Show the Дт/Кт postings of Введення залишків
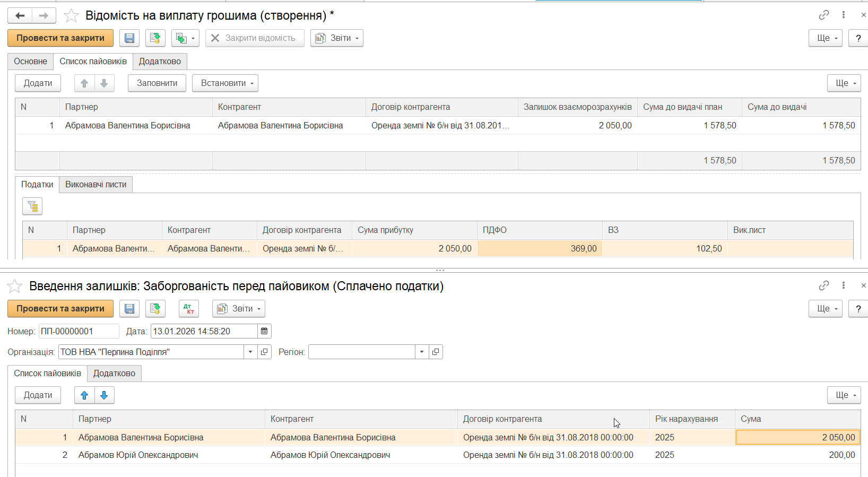 [x=188, y=309]
